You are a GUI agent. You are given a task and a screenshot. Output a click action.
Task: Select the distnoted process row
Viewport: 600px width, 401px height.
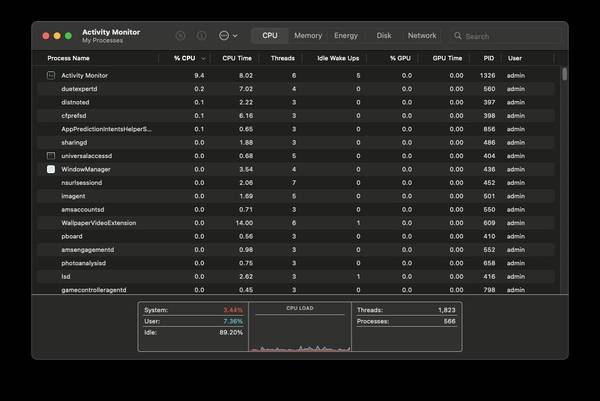point(296,102)
